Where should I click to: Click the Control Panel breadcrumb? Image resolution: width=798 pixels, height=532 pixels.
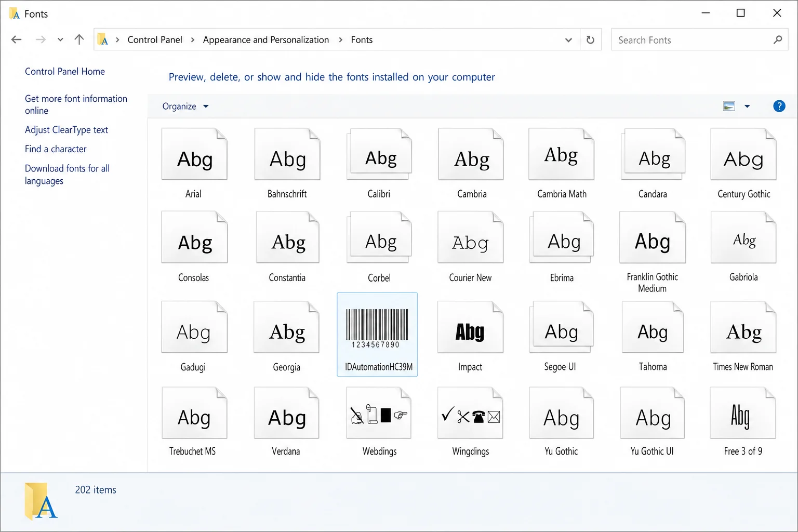point(155,40)
